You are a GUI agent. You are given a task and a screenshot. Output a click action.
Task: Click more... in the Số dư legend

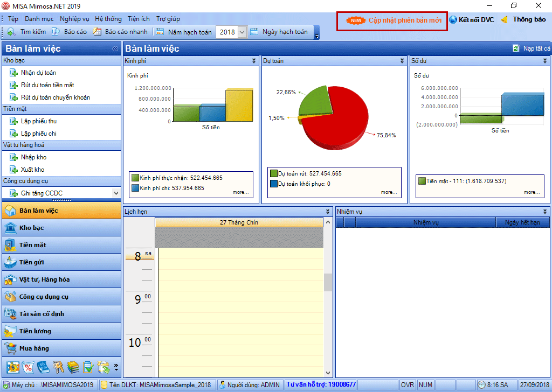pyautogui.click(x=532, y=192)
